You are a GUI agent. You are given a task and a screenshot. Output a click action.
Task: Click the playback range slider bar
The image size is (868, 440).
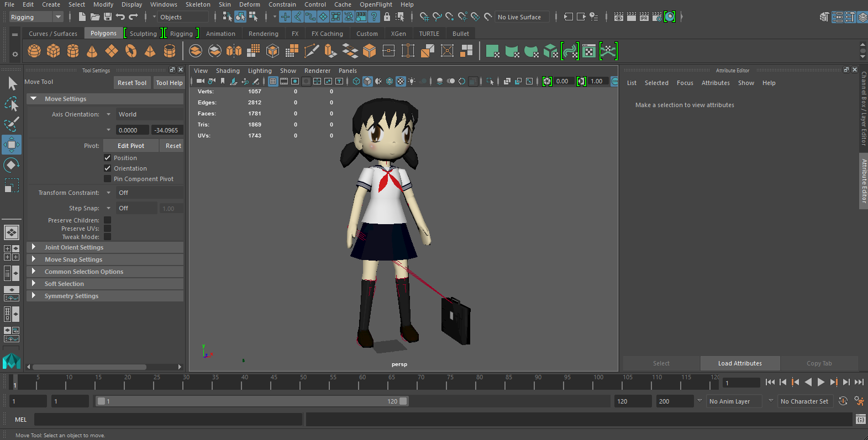point(251,401)
